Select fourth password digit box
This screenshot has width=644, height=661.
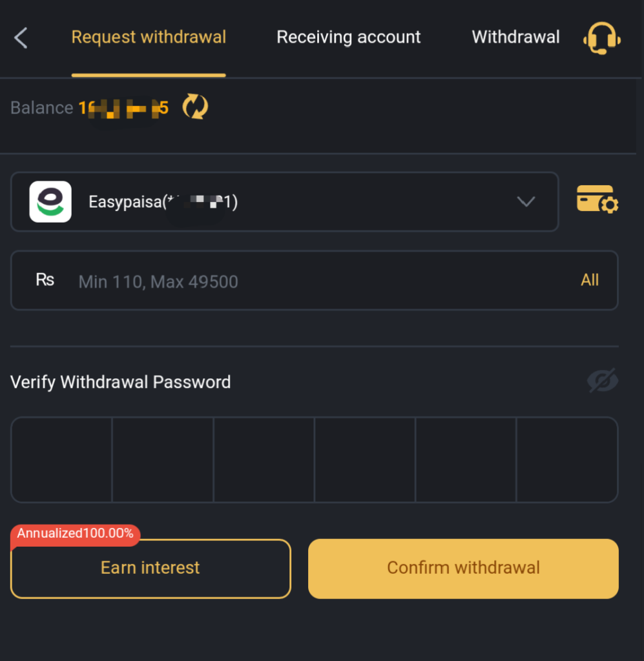365,460
